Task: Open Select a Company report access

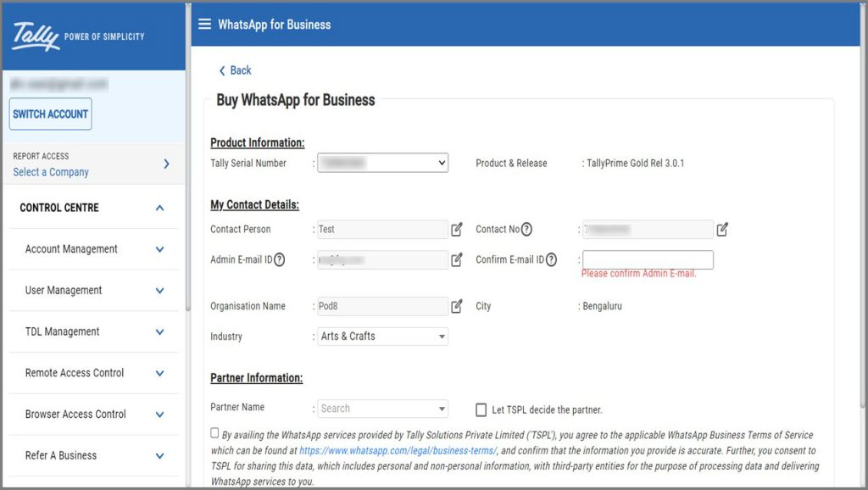Action: (x=93, y=164)
